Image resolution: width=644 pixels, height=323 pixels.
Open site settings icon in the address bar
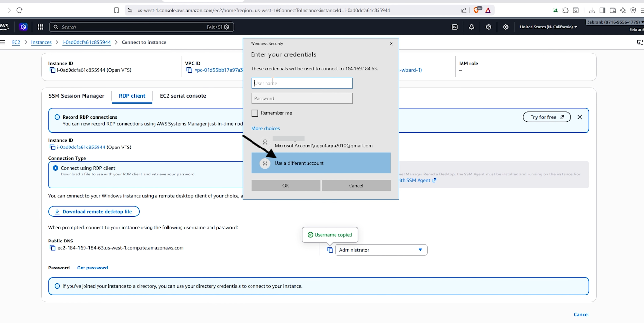tap(130, 10)
